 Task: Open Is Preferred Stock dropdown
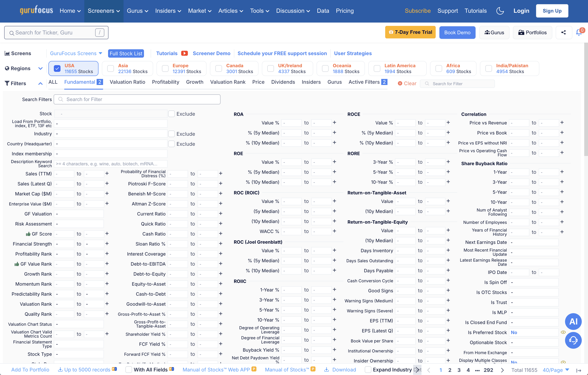[534, 332]
